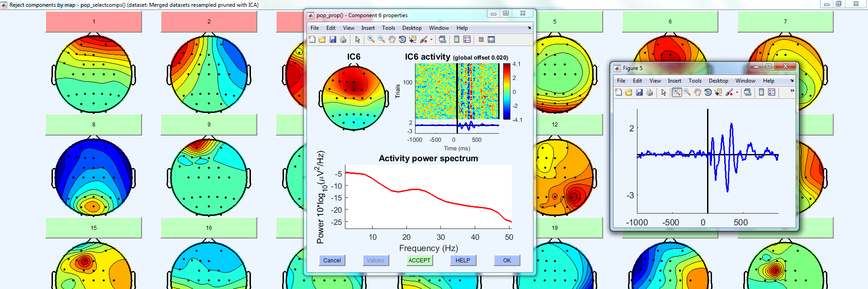Click Save icon in Figure 5 window
Image resolution: width=868 pixels, height=289 pixels.
(639, 92)
